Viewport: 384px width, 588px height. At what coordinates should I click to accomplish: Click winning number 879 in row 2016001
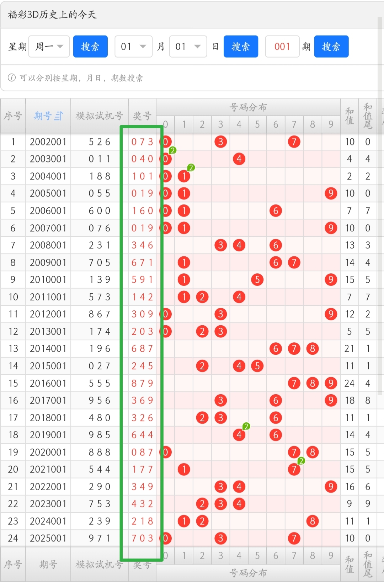(x=142, y=383)
